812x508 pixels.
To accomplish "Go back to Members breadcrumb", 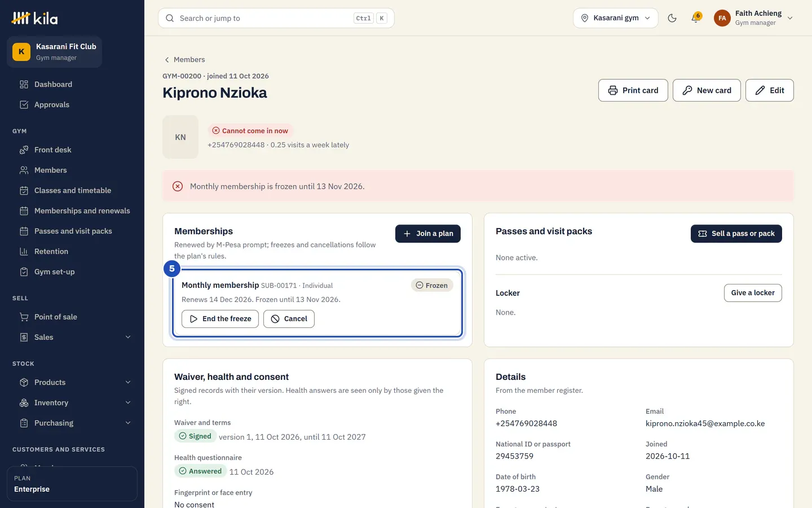I will click(184, 60).
